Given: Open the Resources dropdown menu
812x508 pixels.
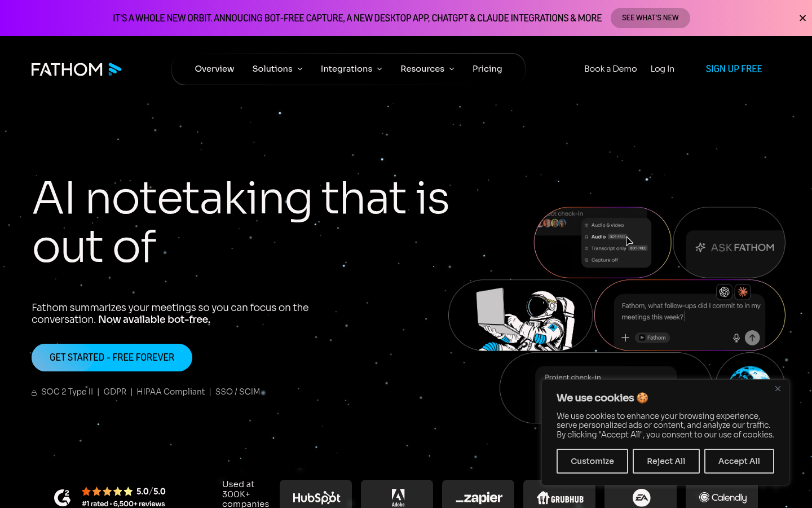Looking at the screenshot, I should [427, 69].
